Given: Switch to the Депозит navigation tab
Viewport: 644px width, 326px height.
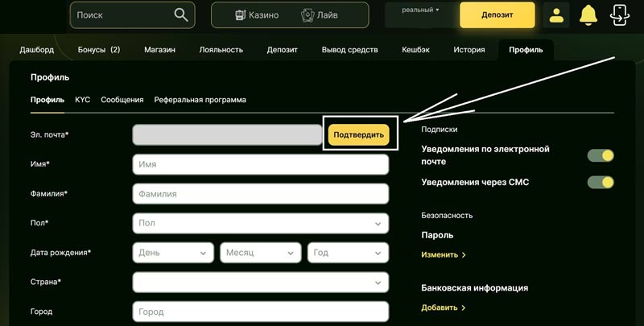Looking at the screenshot, I should [283, 50].
